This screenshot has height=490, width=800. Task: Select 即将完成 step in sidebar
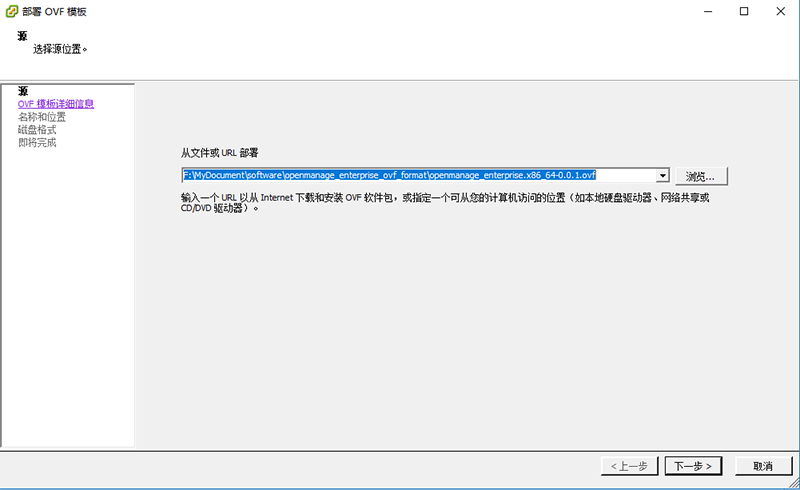37,142
